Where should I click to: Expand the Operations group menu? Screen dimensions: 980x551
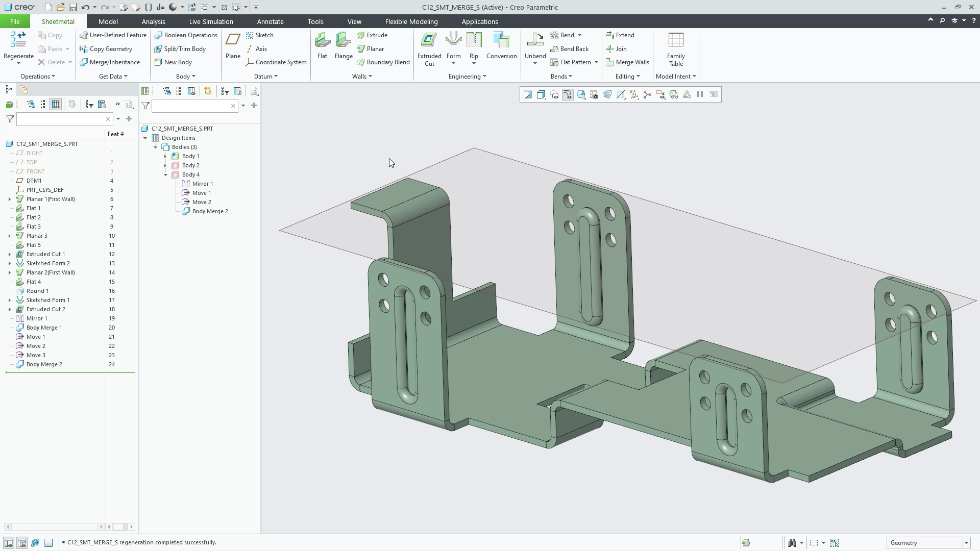tap(38, 77)
